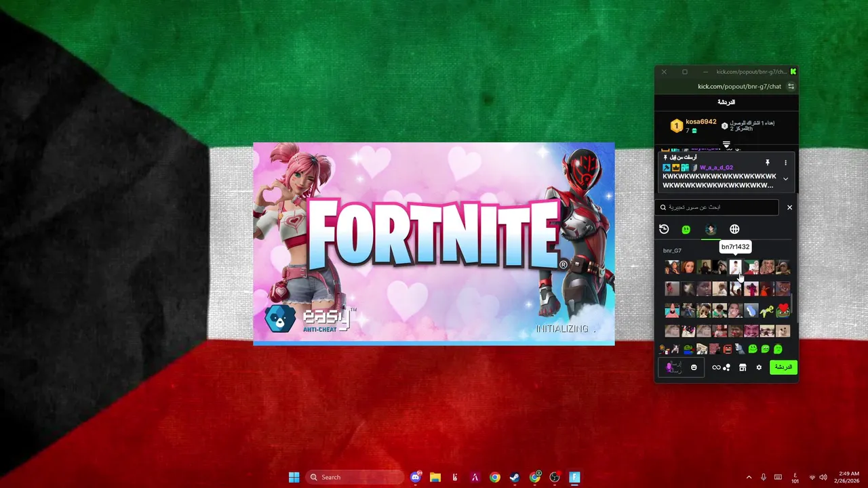The width and height of the screenshot is (868, 488).
Task: Open the Kick shop storefront icon
Action: pos(743,367)
